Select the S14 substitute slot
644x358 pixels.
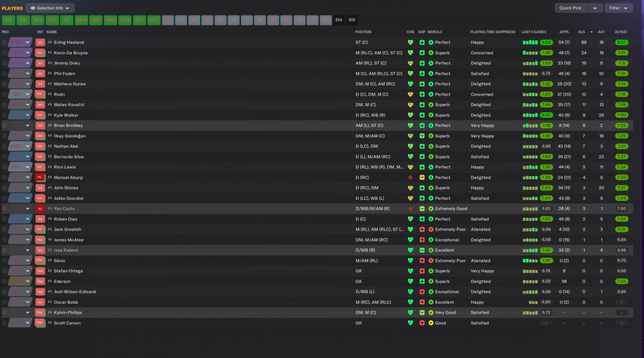(339, 20)
